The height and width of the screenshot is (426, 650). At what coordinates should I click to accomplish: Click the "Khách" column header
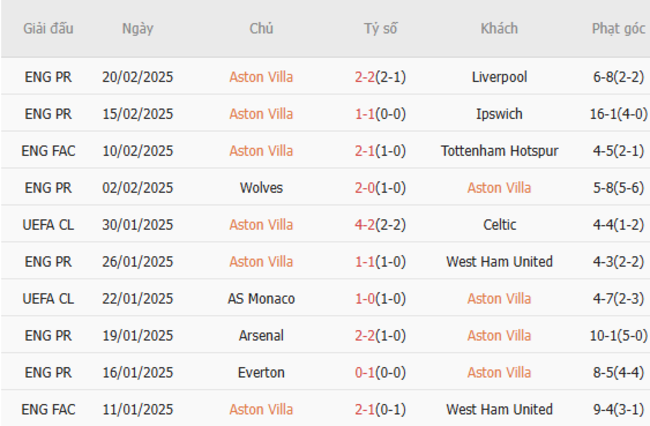[499, 29]
